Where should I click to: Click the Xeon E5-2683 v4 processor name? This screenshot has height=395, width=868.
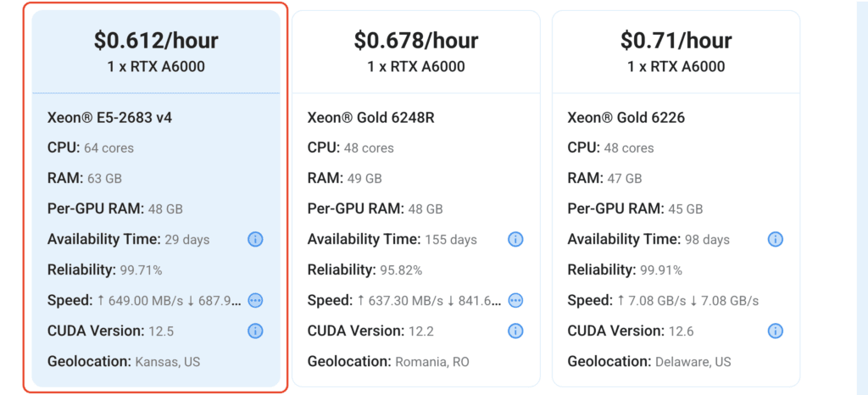109,117
